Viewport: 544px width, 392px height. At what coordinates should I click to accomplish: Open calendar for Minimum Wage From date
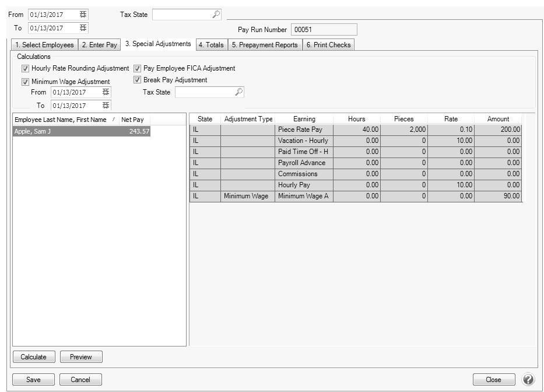106,92
